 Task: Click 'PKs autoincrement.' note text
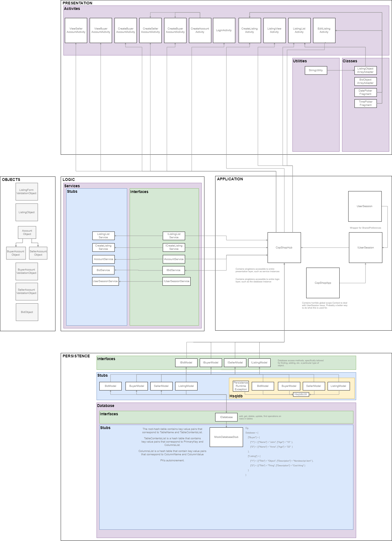pyautogui.click(x=172, y=460)
